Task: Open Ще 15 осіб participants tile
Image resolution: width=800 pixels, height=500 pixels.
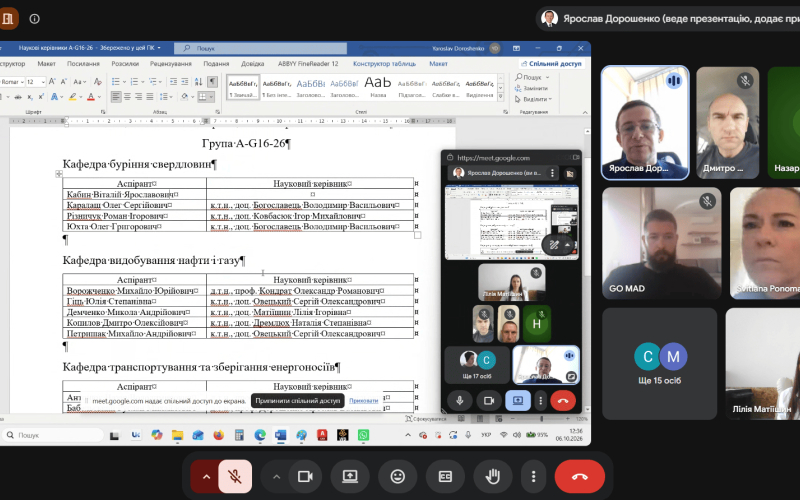Action: tap(659, 364)
